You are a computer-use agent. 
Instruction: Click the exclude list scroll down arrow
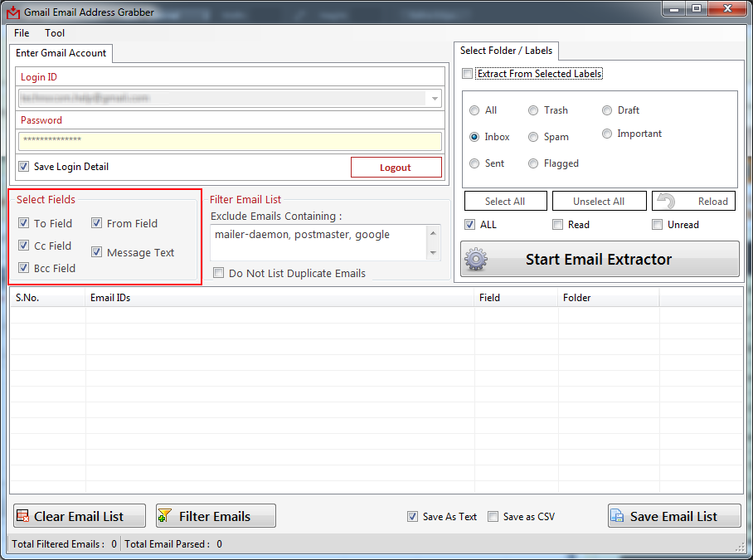point(433,253)
